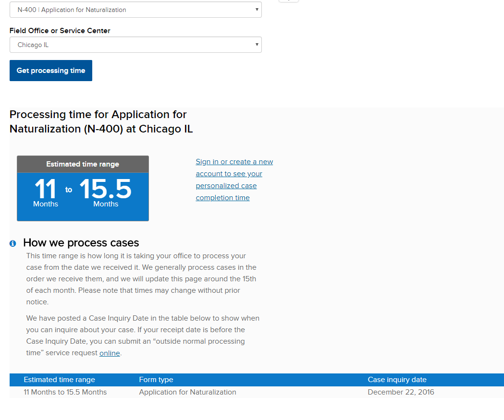This screenshot has width=504, height=420.
Task: Click the Case inquiry date column header
Action: coord(397,380)
